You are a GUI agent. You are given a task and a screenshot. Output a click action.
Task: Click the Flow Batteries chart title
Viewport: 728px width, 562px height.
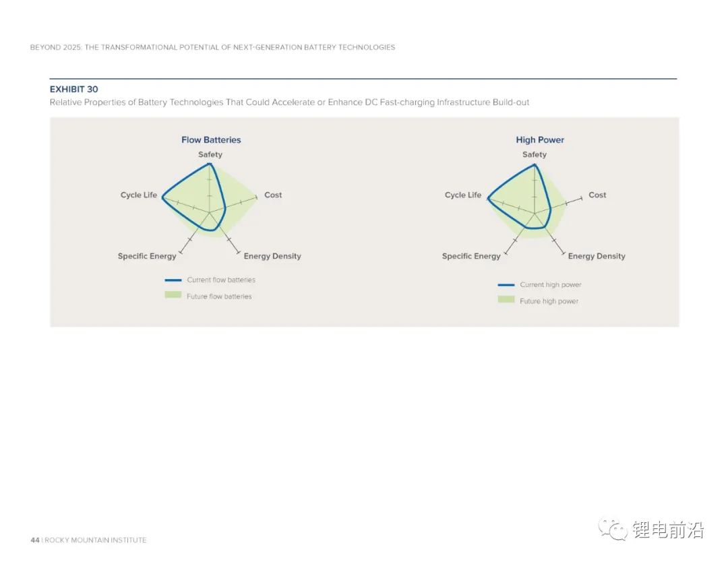(211, 140)
